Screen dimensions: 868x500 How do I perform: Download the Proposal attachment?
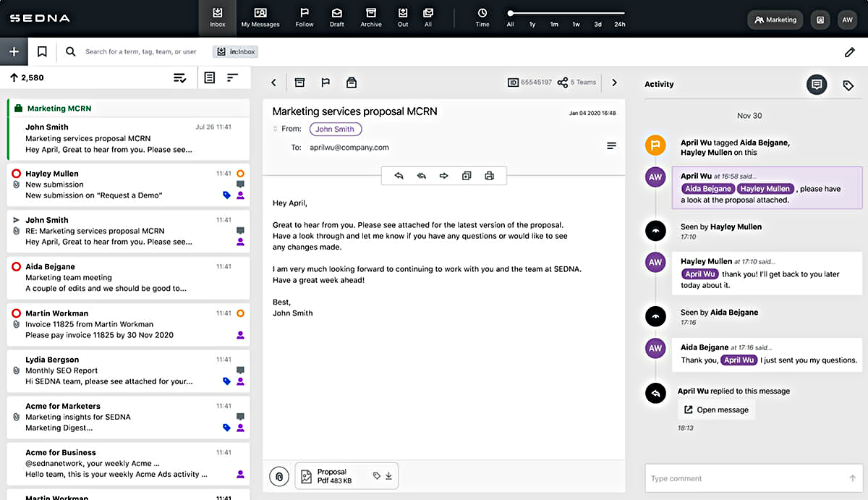388,476
